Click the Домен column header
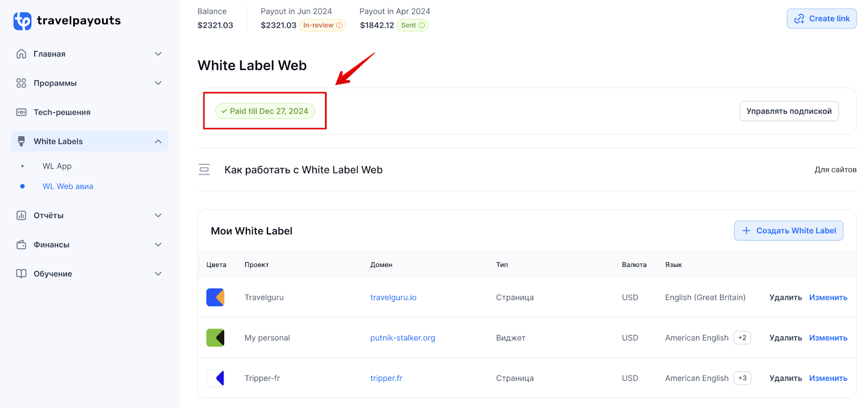 pyautogui.click(x=381, y=265)
